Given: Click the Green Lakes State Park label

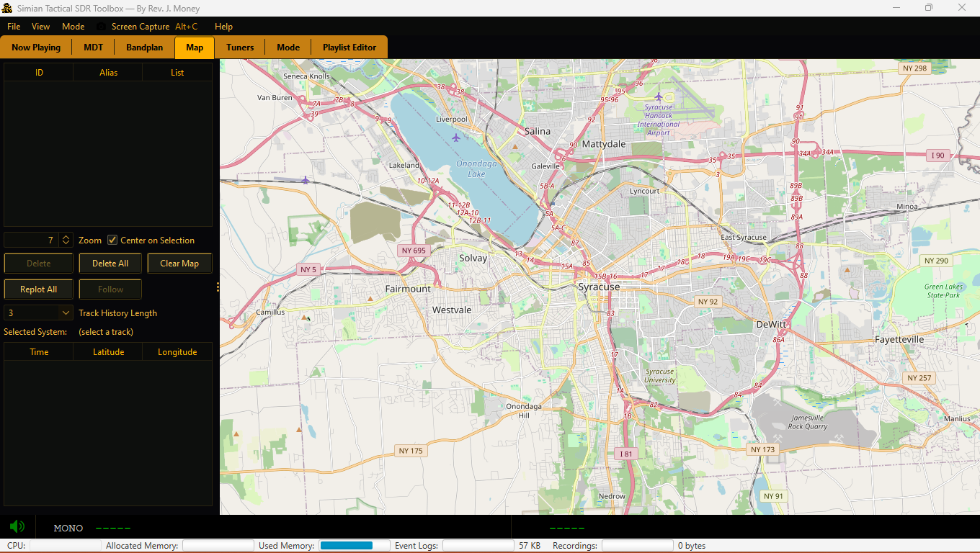Looking at the screenshot, I should tap(943, 291).
